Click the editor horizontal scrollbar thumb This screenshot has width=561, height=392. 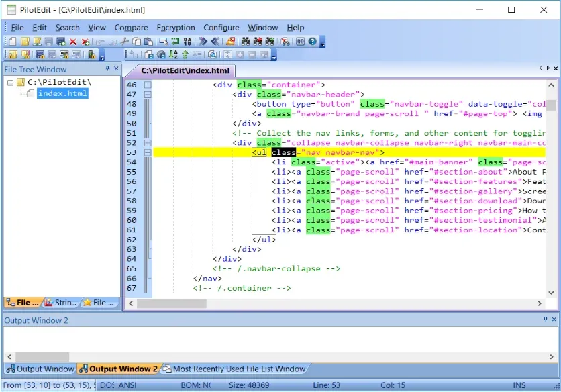[x=172, y=303]
